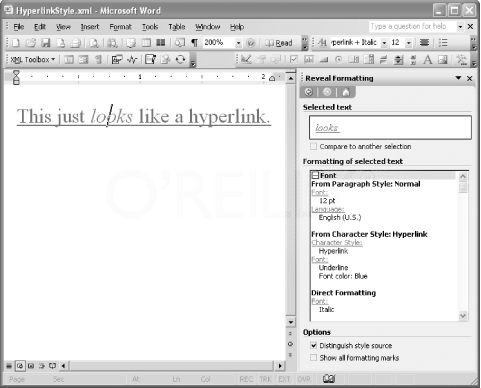This screenshot has height=388, width=481.
Task: Click in the 'Type a question for help' box
Action: 412,26
